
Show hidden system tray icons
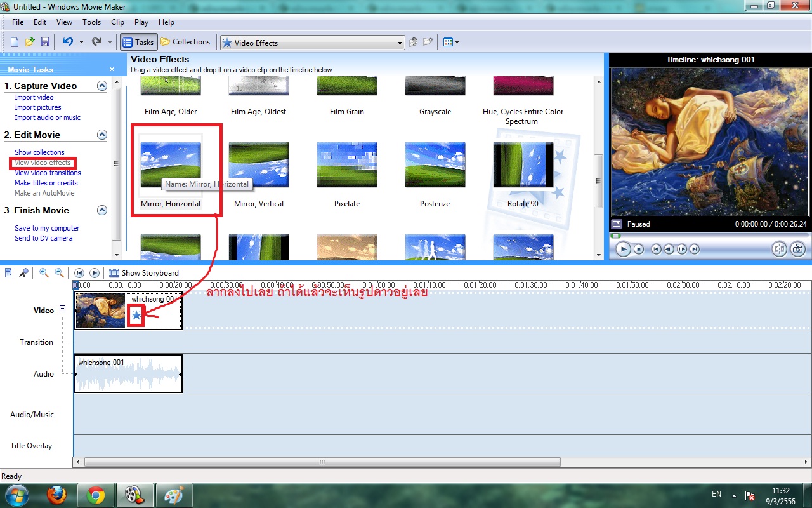point(735,495)
